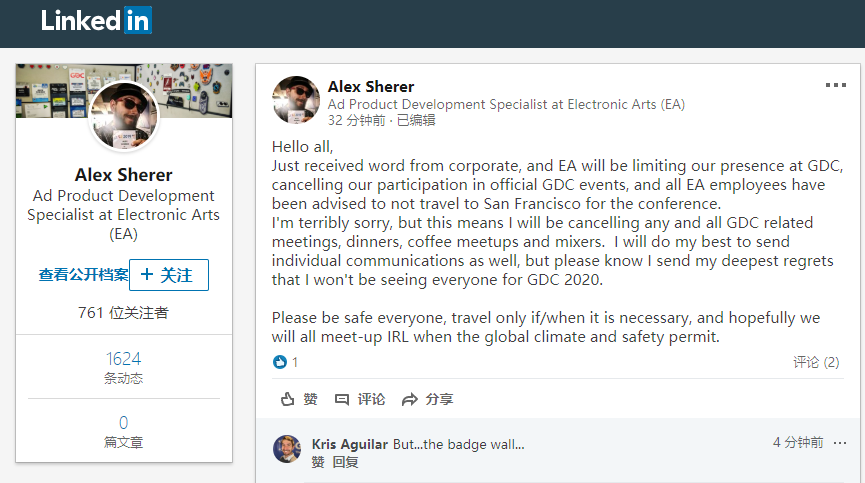Click the Comment speech bubble icon

point(342,399)
